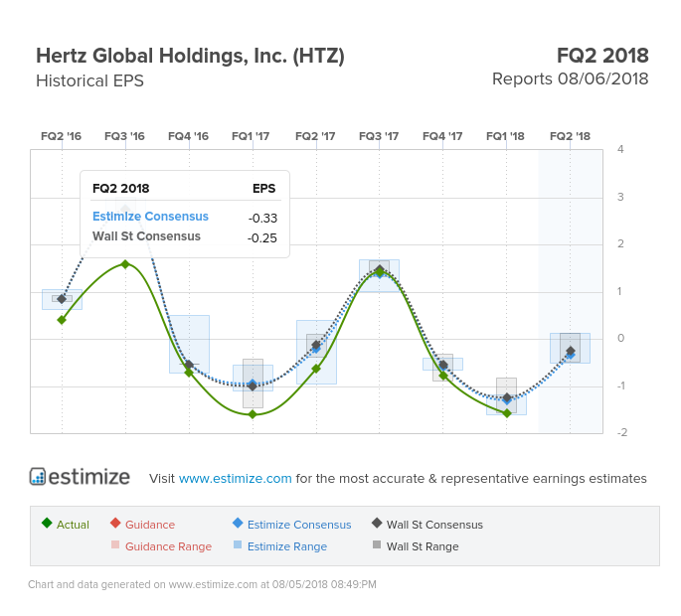Toggle the Estimize Consensus legend label
This screenshot has width=681, height=616.
(x=299, y=525)
